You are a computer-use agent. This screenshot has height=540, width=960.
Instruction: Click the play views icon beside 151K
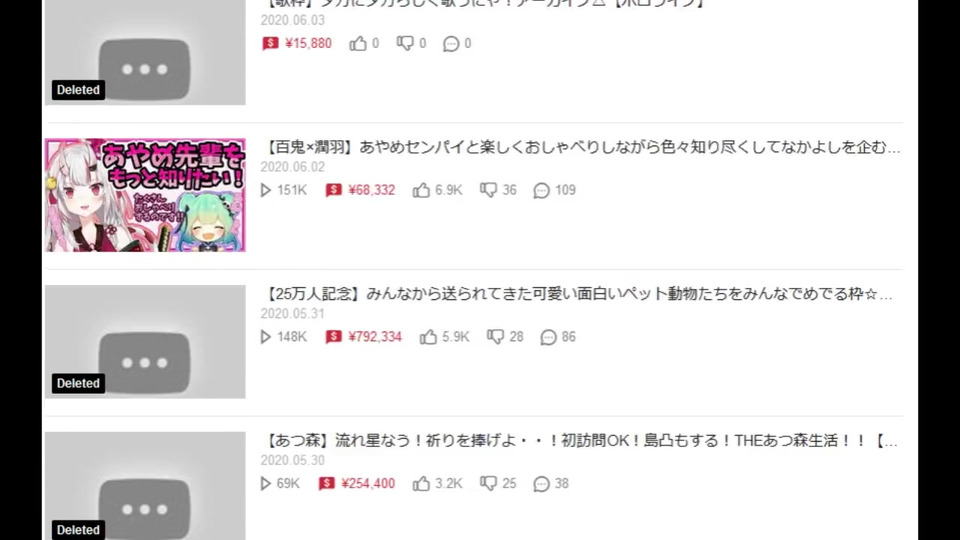[266, 190]
